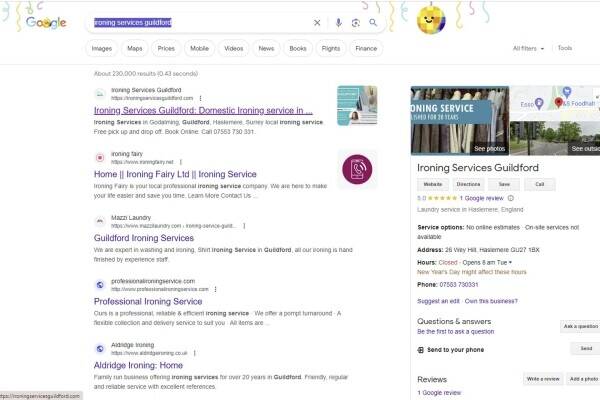This screenshot has height=400, width=600.
Task: Open the map thumbnail in knowledge panel
Action: pos(555,103)
